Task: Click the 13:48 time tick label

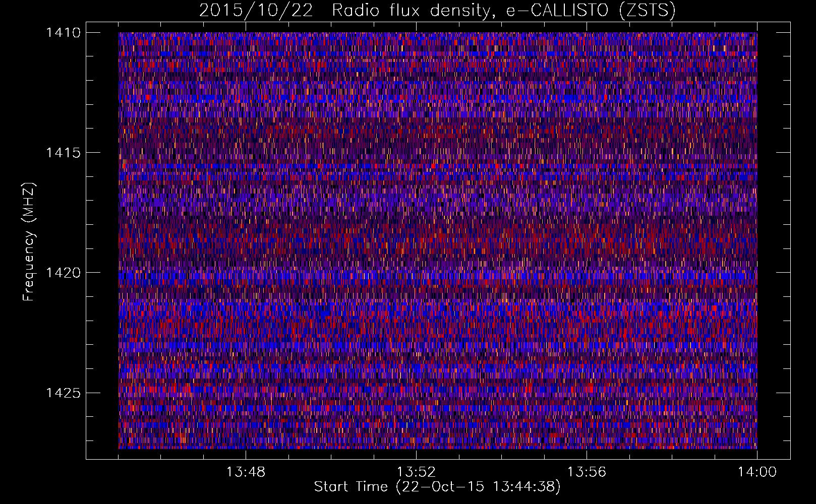Action: click(x=246, y=472)
